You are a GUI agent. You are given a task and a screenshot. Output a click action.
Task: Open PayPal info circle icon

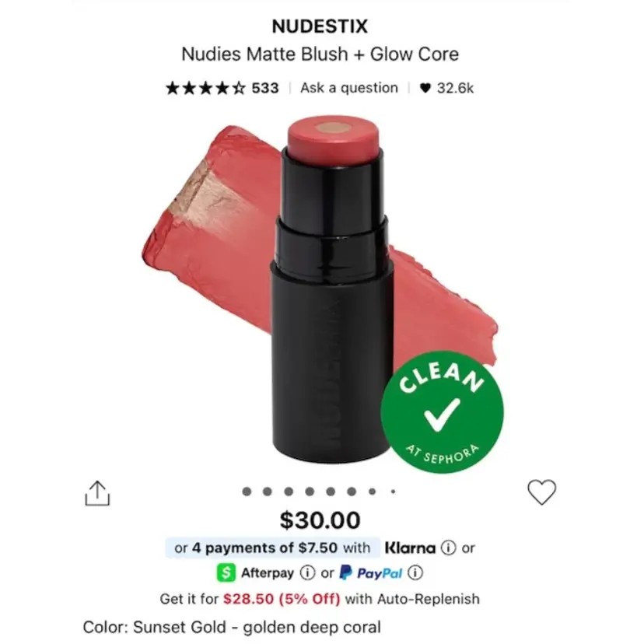tap(415, 573)
